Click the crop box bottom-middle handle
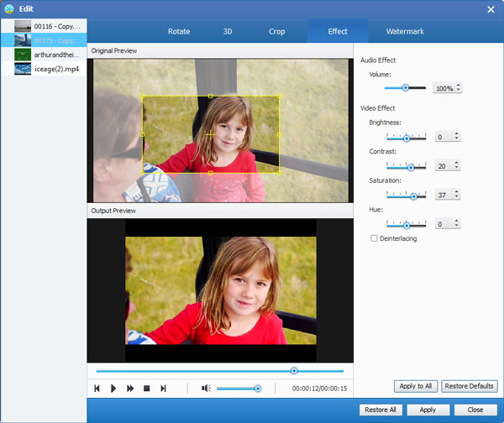The height and width of the screenshot is (423, 504). pyautogui.click(x=210, y=173)
